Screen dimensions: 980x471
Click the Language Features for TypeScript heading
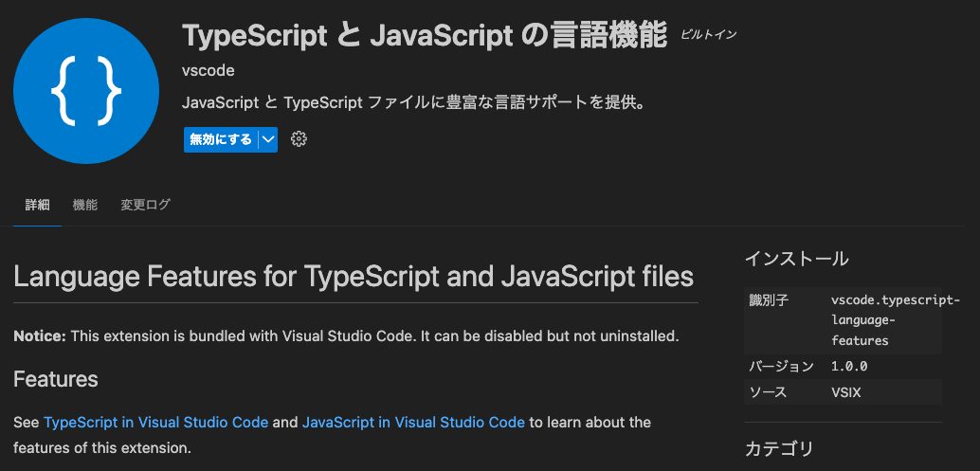[x=354, y=278]
